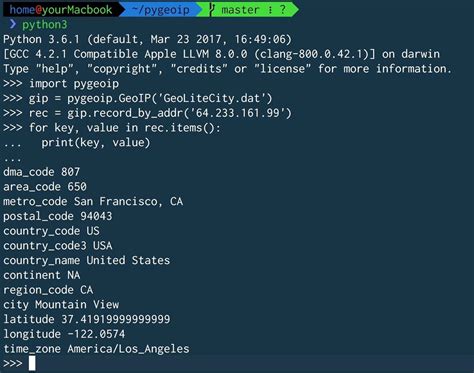Click the blue prompt chevron before python3
This screenshot has width=474, height=373.
[x=13, y=24]
